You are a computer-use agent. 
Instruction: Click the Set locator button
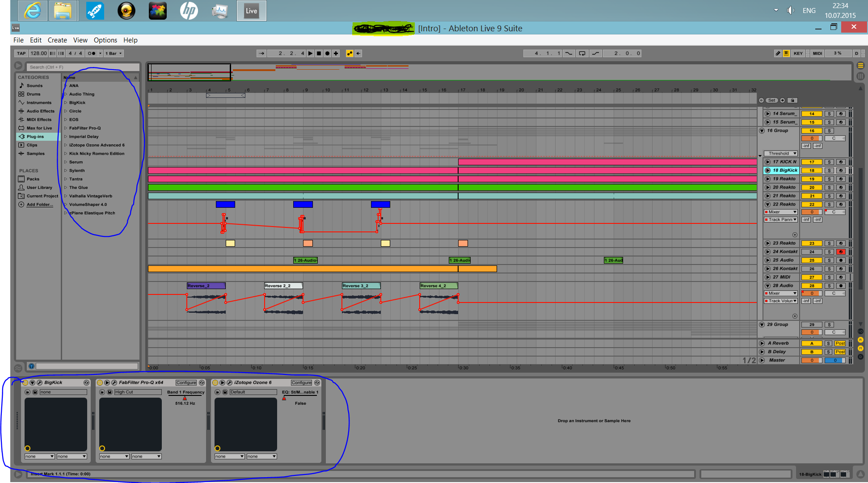[x=772, y=100]
